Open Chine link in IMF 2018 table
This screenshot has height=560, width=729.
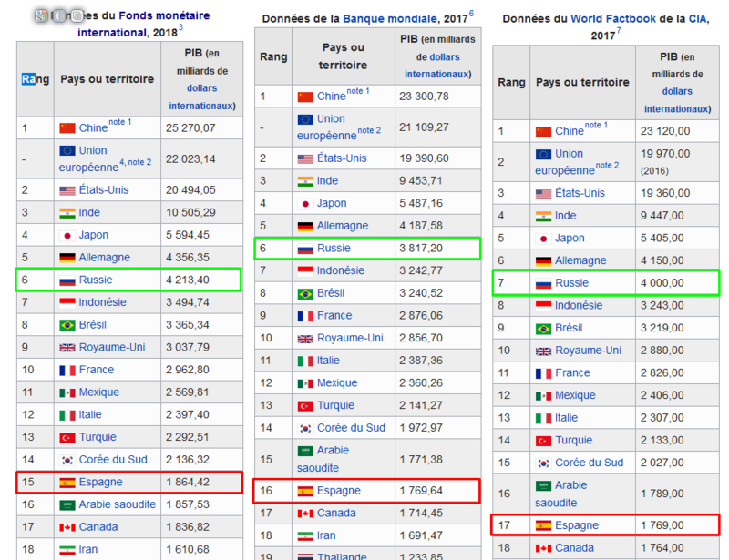tap(93, 128)
